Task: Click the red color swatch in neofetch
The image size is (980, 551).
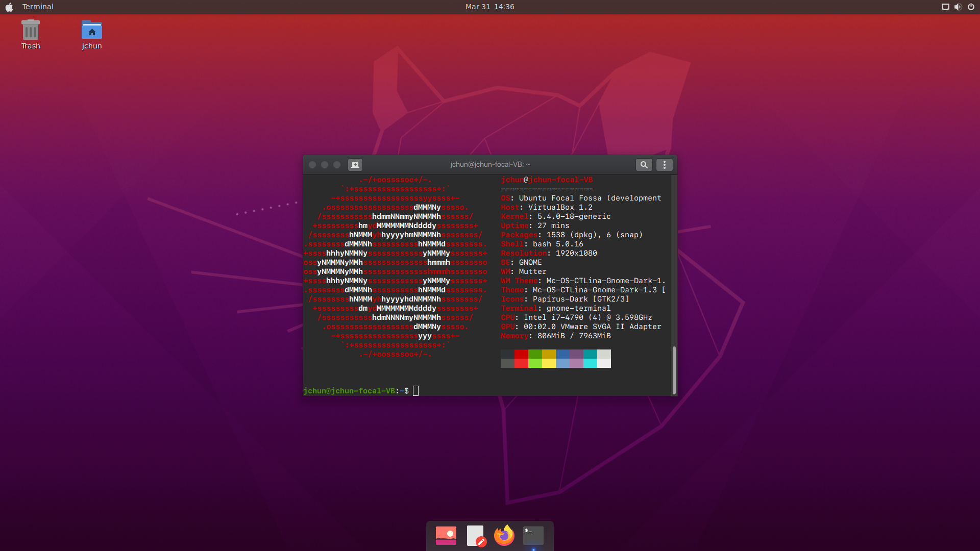Action: 521,354
